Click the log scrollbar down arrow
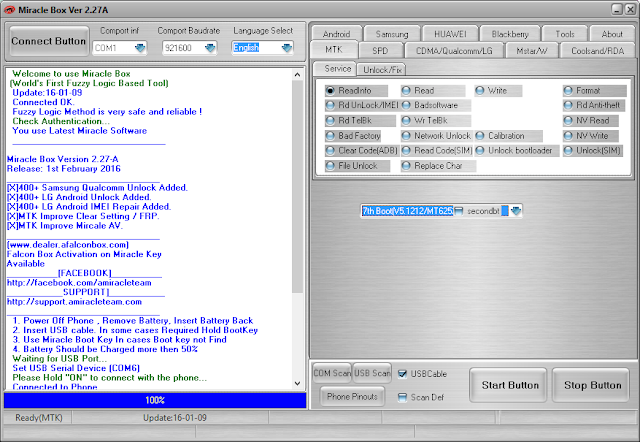640x442 pixels. [x=298, y=384]
